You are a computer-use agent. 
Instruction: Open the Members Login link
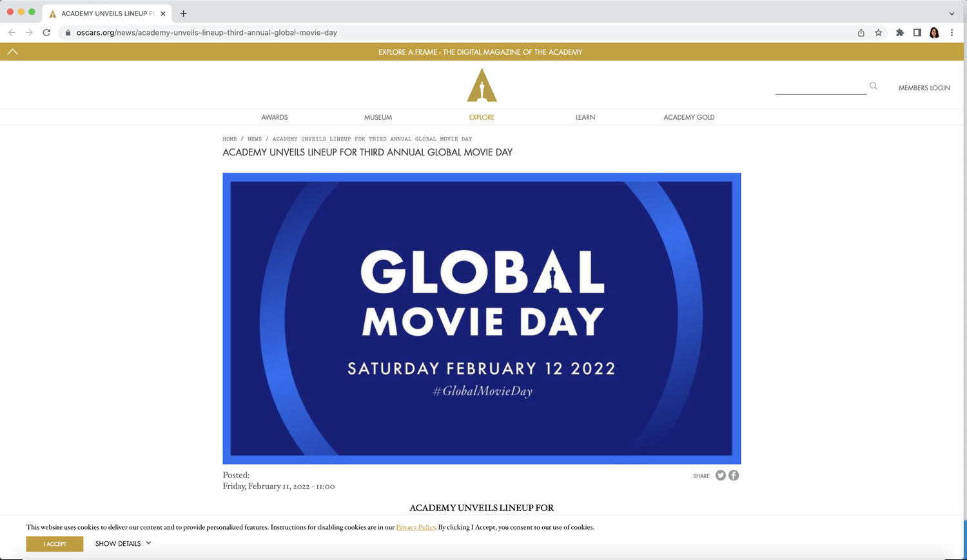click(x=924, y=88)
